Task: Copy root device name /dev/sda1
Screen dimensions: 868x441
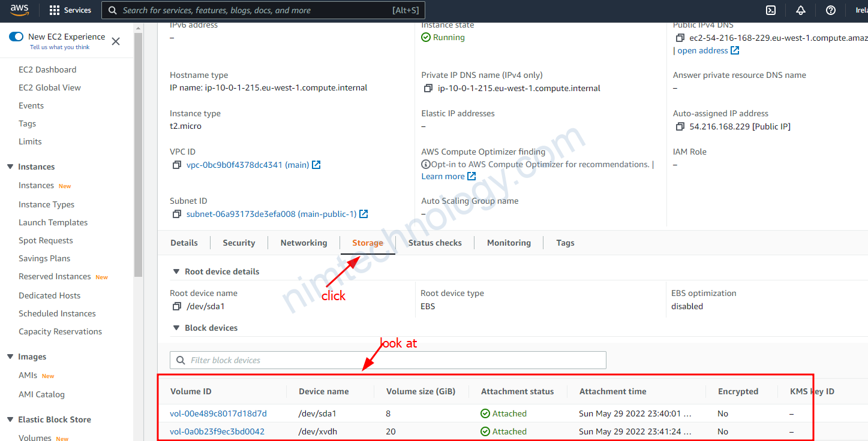Action: pyautogui.click(x=176, y=306)
